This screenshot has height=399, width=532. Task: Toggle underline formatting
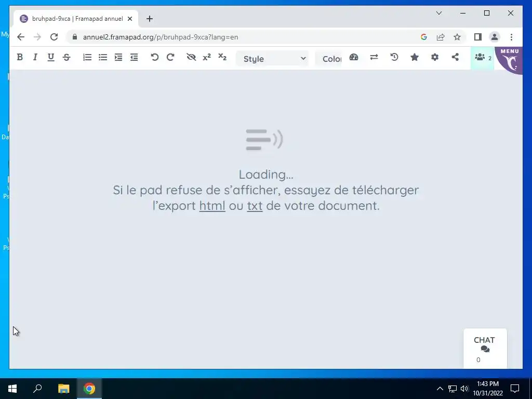tap(51, 57)
